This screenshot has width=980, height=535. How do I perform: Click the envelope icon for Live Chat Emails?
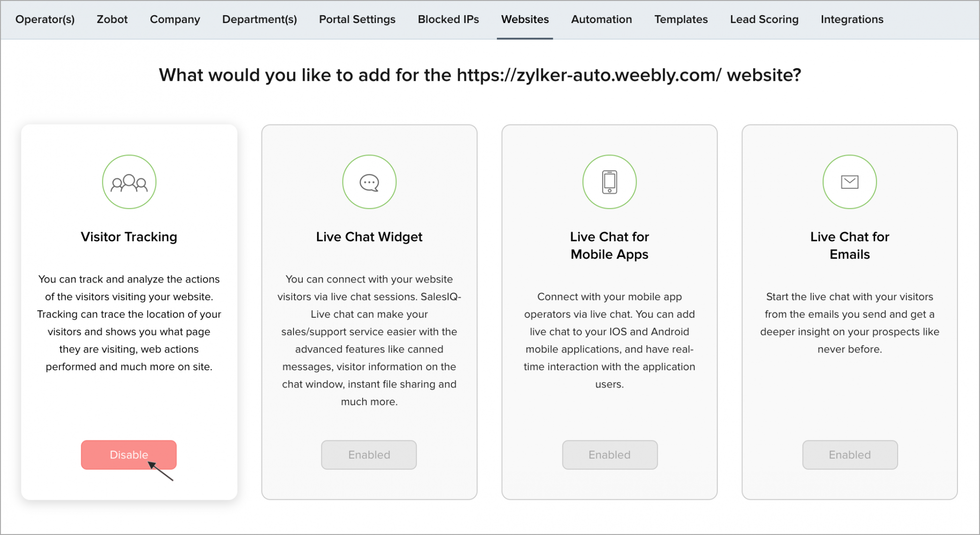(849, 182)
